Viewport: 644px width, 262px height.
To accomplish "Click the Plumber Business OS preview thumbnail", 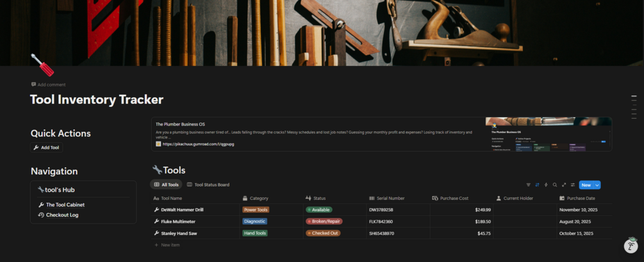I will [549, 135].
